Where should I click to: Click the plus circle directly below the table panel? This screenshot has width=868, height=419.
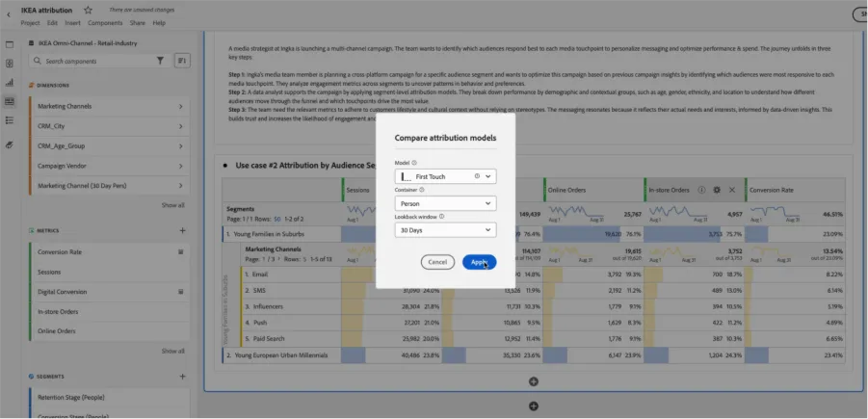[x=534, y=381]
